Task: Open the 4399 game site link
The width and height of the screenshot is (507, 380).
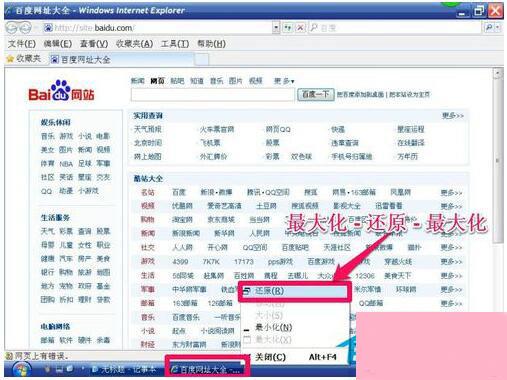Action: (x=180, y=262)
